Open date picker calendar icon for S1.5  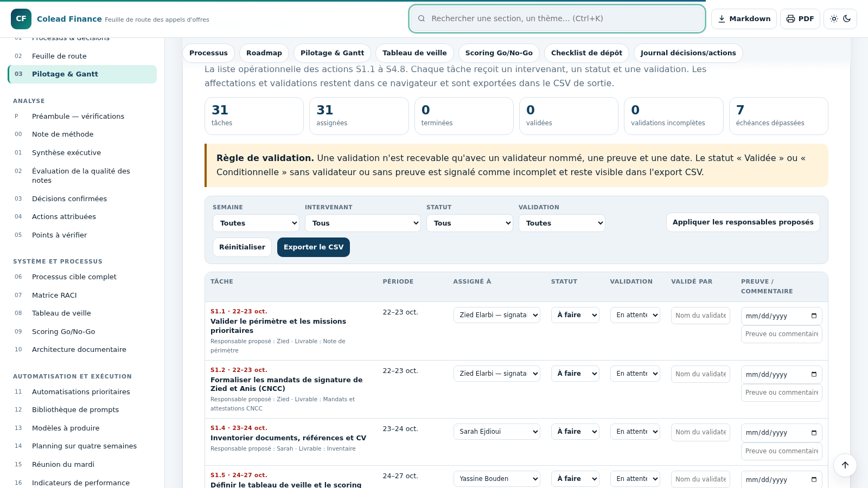[814, 479]
